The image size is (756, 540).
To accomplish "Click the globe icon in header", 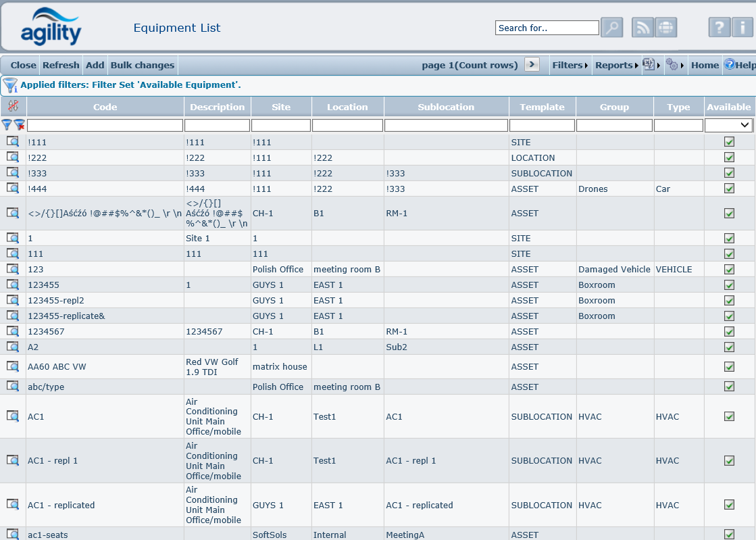I will 665,28.
